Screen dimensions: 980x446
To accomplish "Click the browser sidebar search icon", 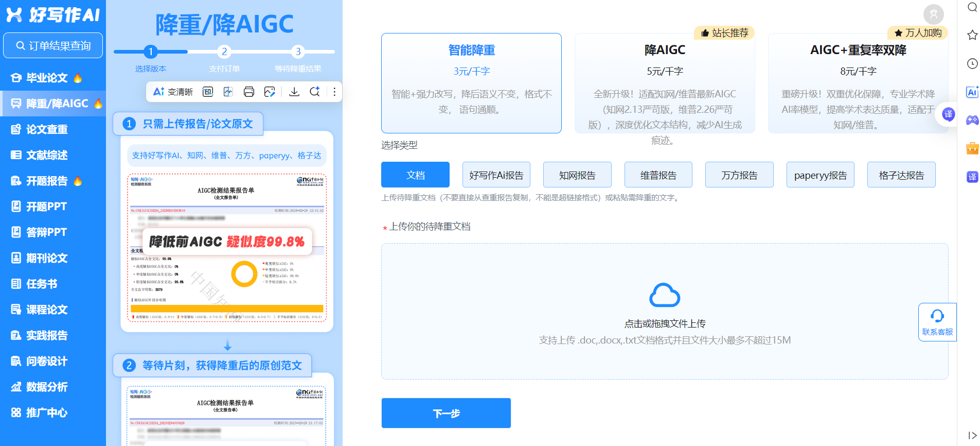I will tap(972, 7).
